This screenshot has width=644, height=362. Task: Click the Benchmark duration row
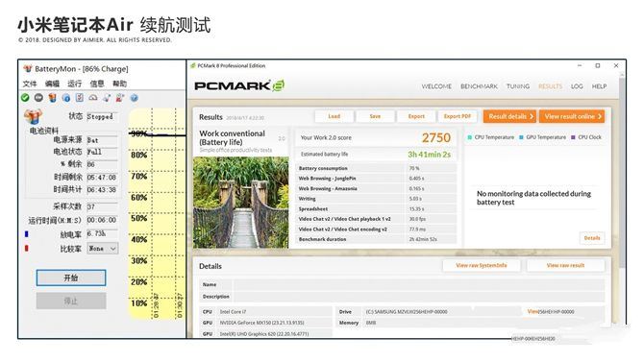(x=376, y=239)
